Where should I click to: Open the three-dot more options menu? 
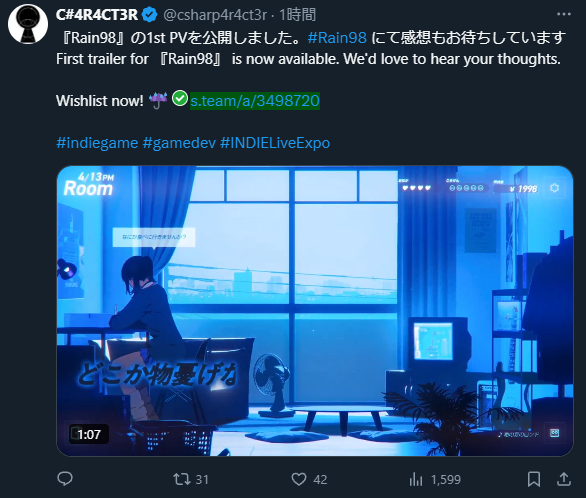(x=564, y=14)
